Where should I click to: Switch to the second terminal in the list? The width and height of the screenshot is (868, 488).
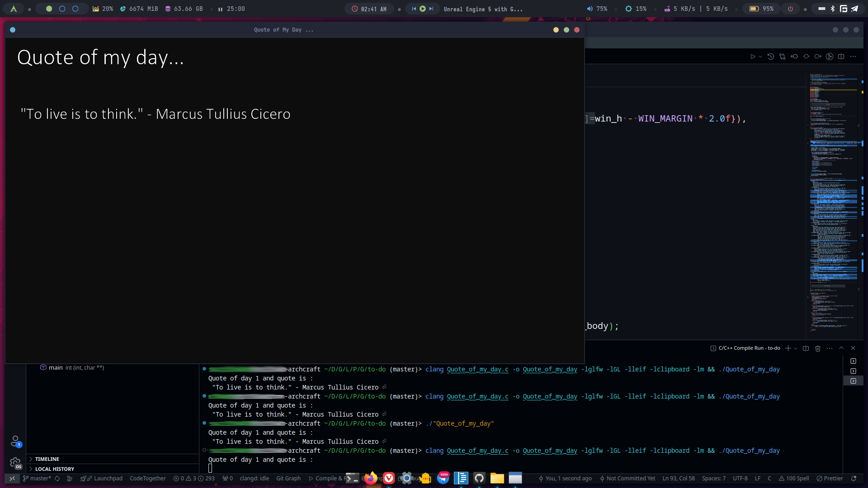click(x=853, y=371)
